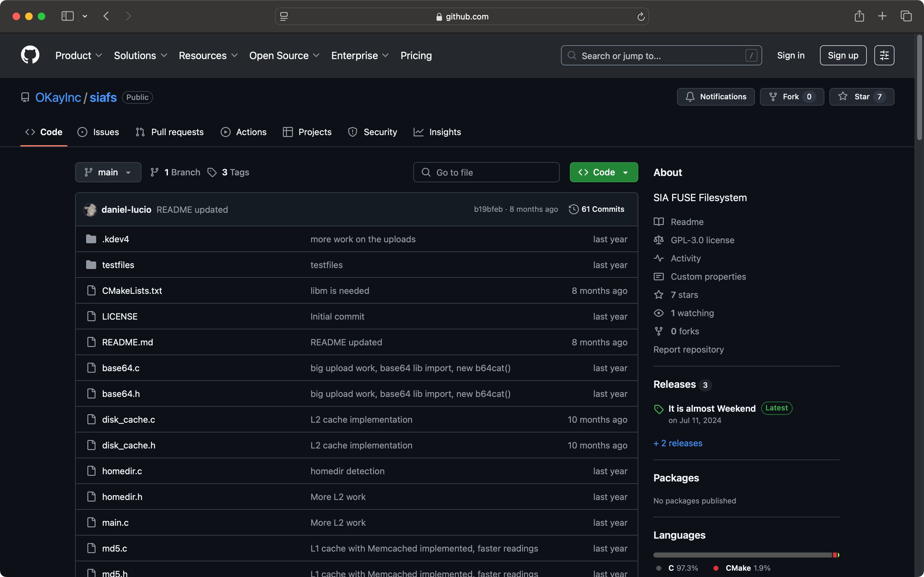The width and height of the screenshot is (924, 577).
Task: Switch to the Actions tab
Action: pos(244,132)
